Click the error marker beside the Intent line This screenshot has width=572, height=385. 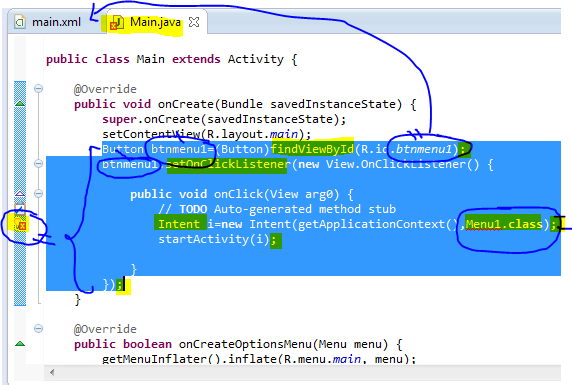(x=20, y=224)
